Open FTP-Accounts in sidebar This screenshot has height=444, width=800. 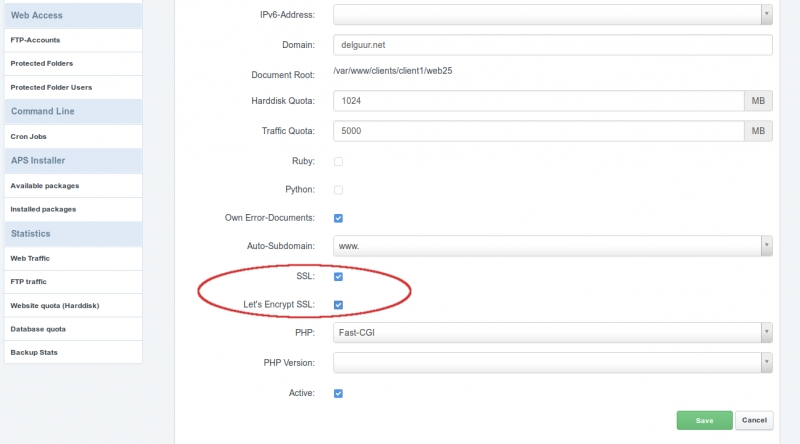tap(73, 40)
